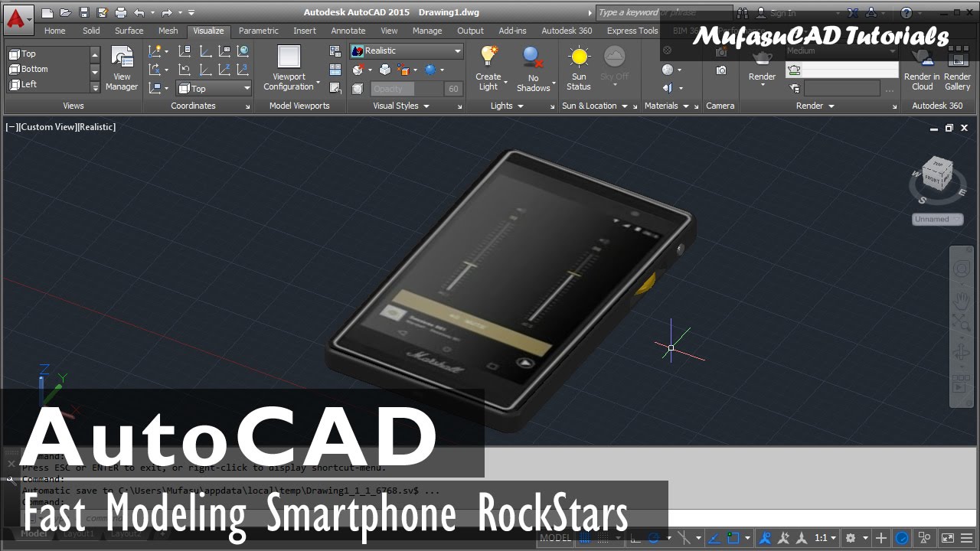This screenshot has height=551, width=980.
Task: Expand the Materials panel
Action: (666, 106)
